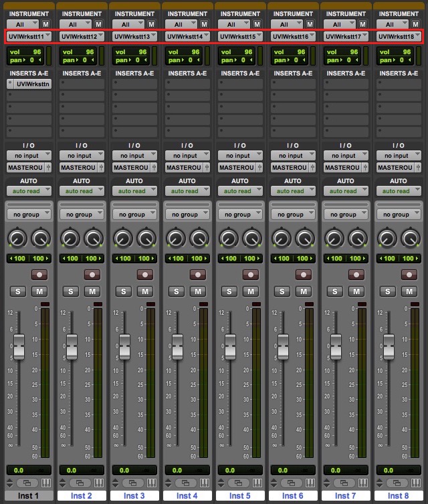Open the Inst 2 instrument view keyboard icon
The width and height of the screenshot is (428, 504).
99,483
